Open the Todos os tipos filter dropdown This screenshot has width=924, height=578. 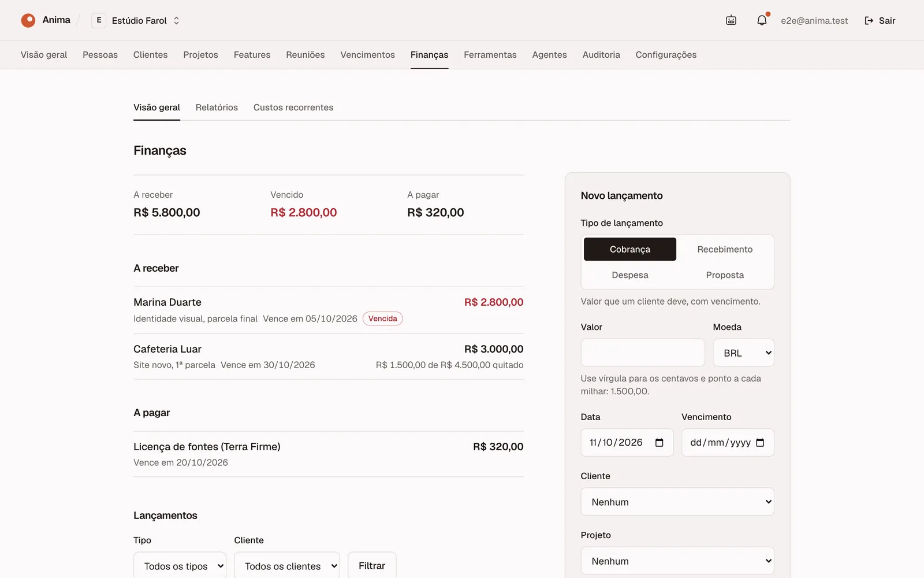coord(180,566)
